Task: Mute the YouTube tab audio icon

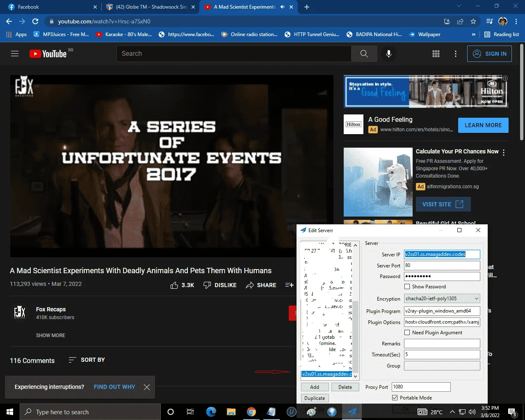Action: pos(282,7)
